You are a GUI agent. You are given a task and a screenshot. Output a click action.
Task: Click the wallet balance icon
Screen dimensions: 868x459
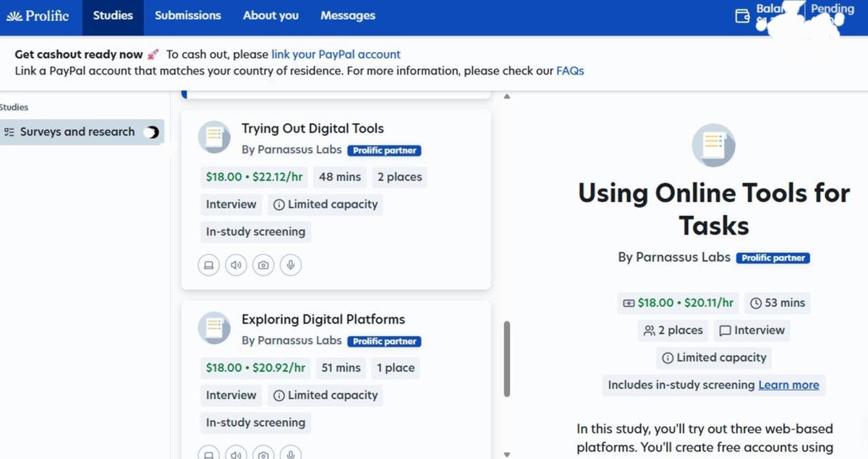[x=742, y=16]
